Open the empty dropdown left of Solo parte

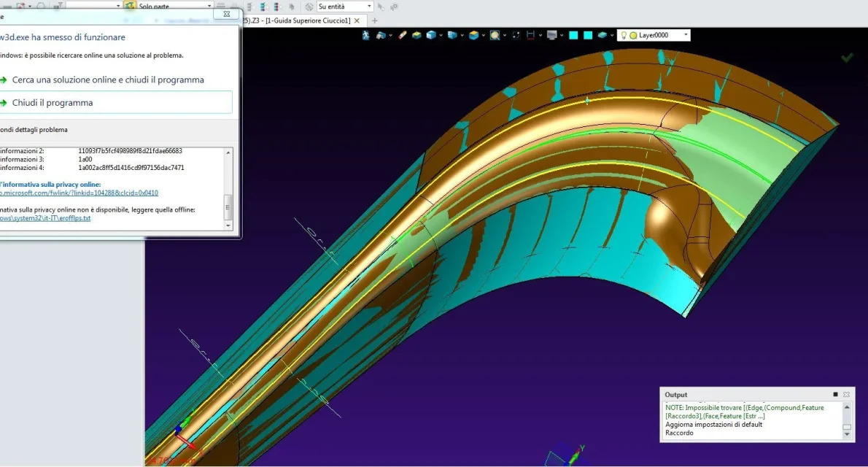pyautogui.click(x=118, y=6)
